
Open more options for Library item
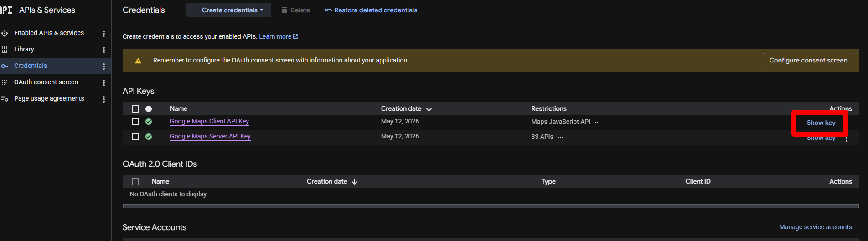click(104, 50)
